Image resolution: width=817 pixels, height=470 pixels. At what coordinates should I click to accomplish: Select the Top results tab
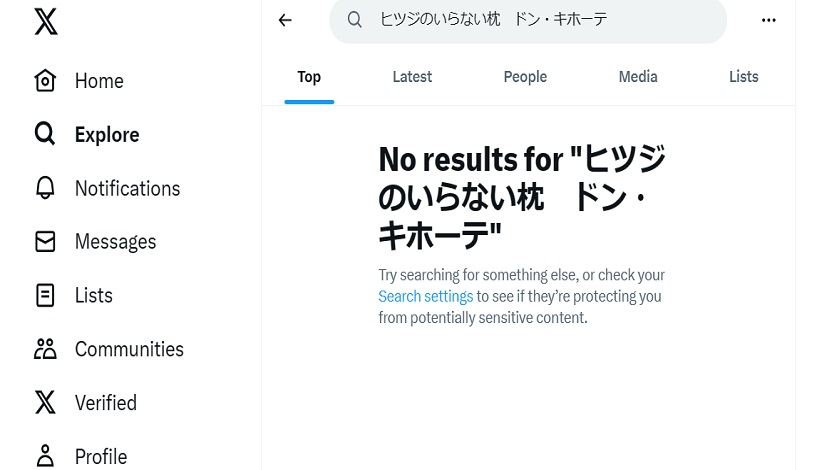pyautogui.click(x=309, y=77)
